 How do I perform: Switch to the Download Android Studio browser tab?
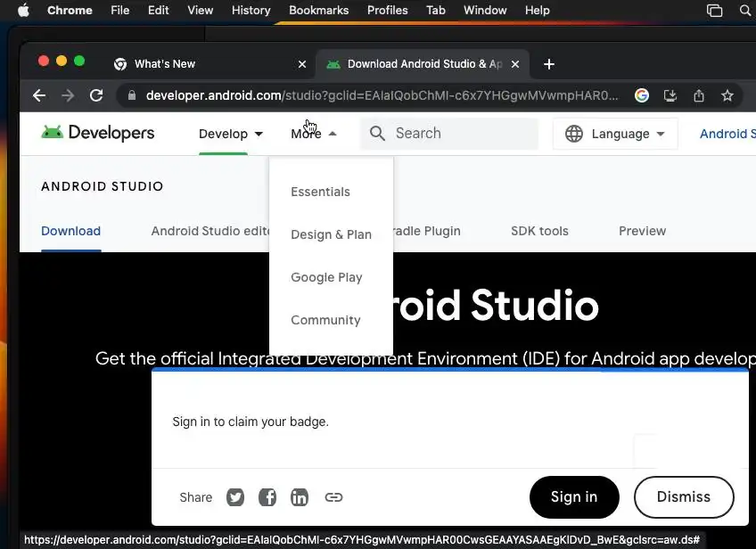click(x=423, y=64)
